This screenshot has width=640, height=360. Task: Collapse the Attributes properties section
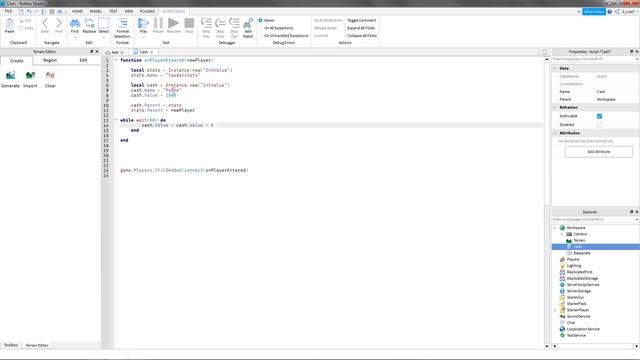555,133
